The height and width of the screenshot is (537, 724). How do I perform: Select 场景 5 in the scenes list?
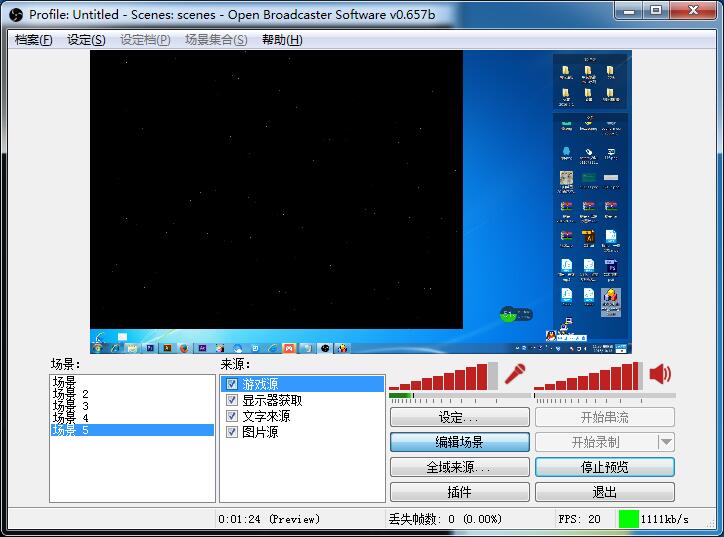[132, 430]
